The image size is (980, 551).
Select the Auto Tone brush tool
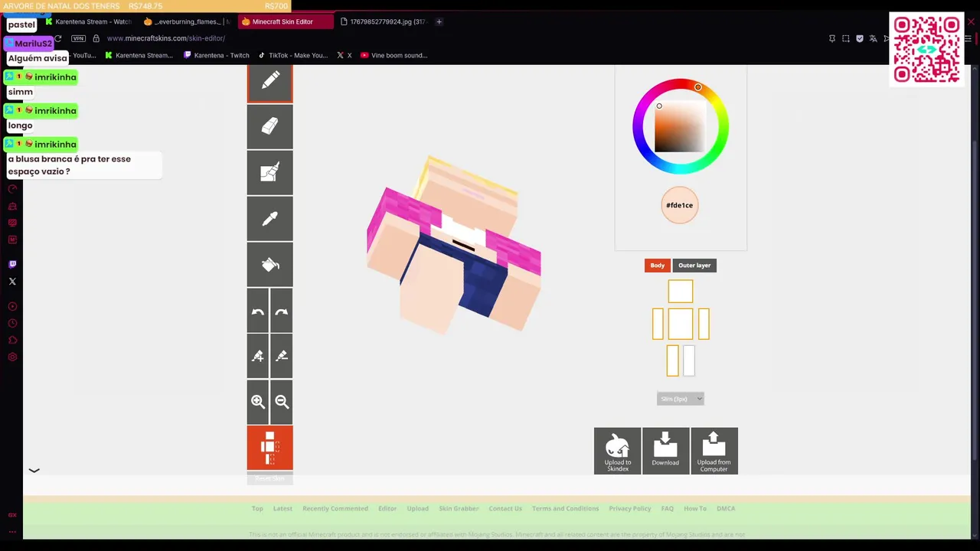click(269, 172)
